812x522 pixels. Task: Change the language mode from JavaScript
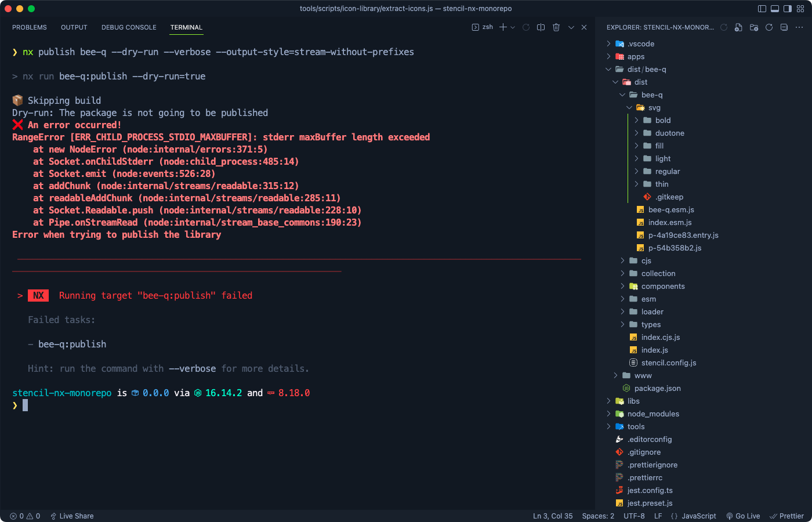[698, 516]
